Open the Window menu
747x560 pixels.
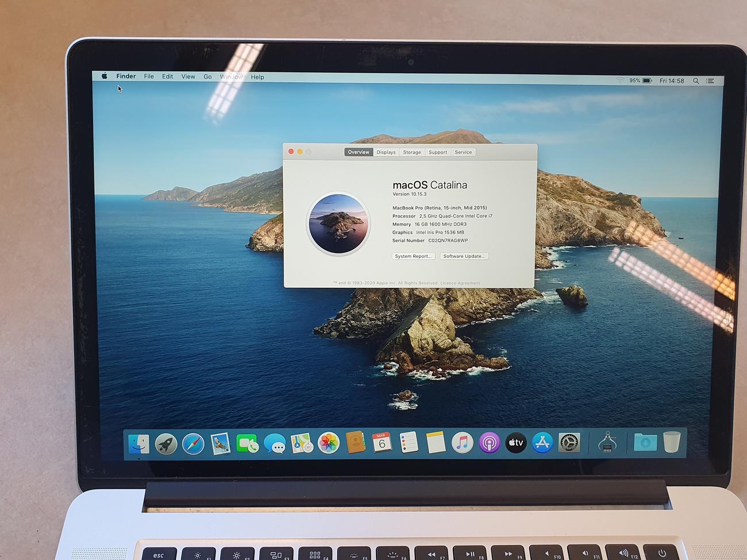click(x=232, y=76)
